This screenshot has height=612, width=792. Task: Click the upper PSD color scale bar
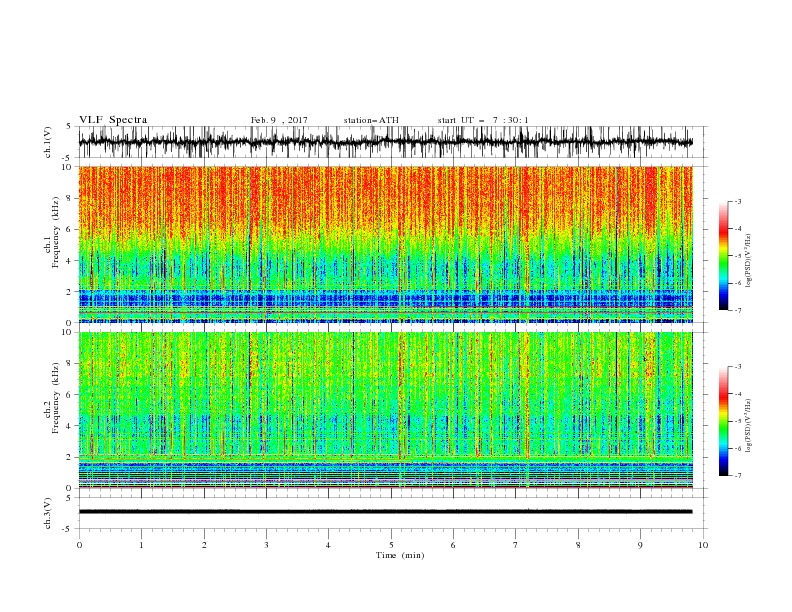tap(723, 256)
